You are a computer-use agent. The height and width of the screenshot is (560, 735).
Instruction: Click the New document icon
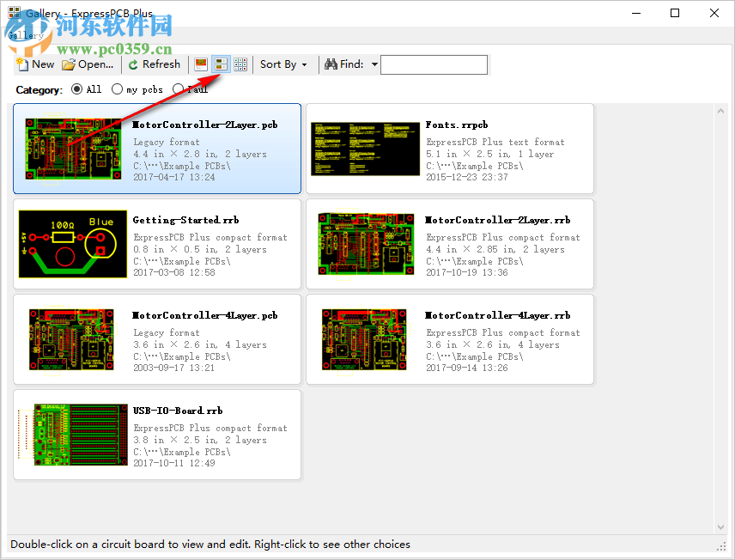click(23, 64)
